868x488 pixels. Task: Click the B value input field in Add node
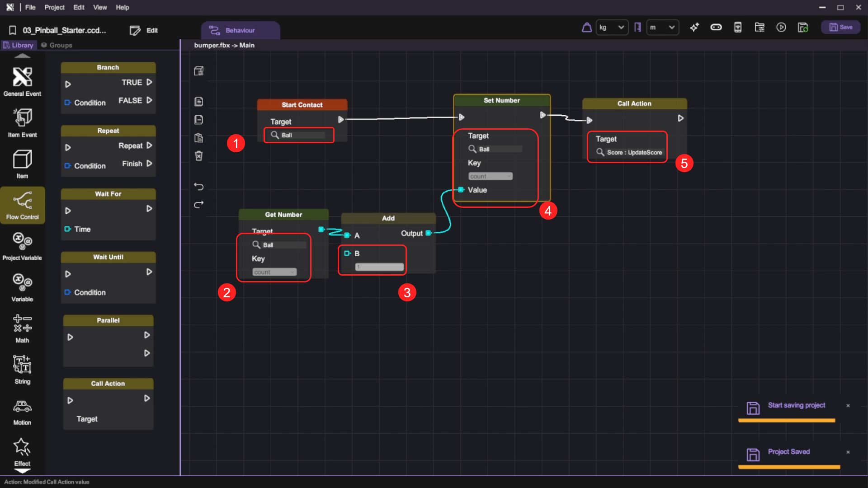379,267
